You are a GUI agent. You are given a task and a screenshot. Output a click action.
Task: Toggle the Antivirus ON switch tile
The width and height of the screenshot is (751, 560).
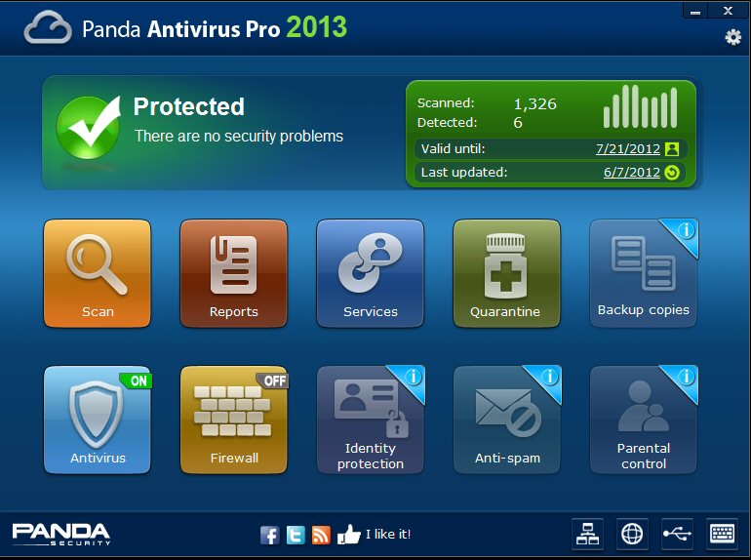[98, 420]
